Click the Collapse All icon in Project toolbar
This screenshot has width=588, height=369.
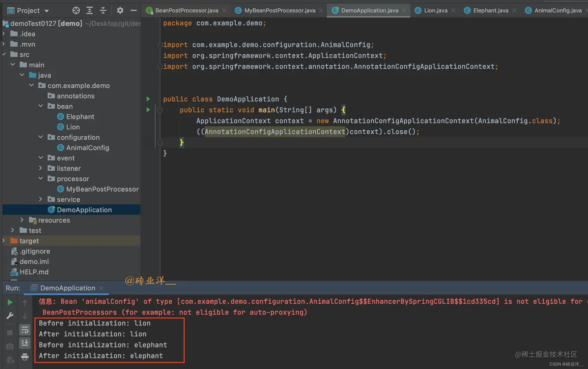click(x=103, y=10)
